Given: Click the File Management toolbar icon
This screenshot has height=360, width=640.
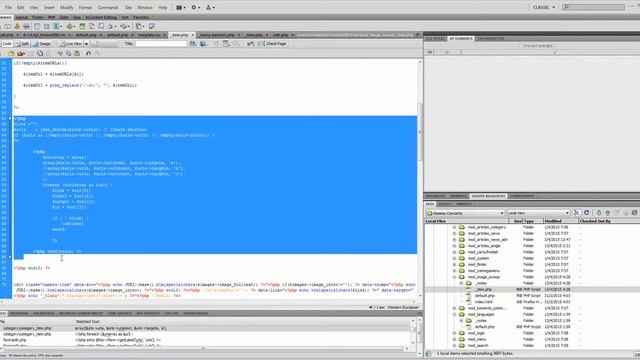Looking at the screenshot, I should point(193,44).
